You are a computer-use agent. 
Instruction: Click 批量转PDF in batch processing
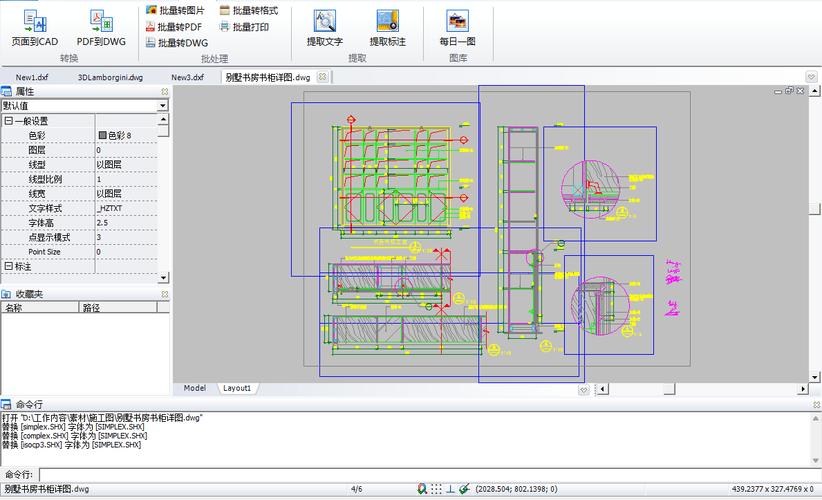pyautogui.click(x=174, y=26)
